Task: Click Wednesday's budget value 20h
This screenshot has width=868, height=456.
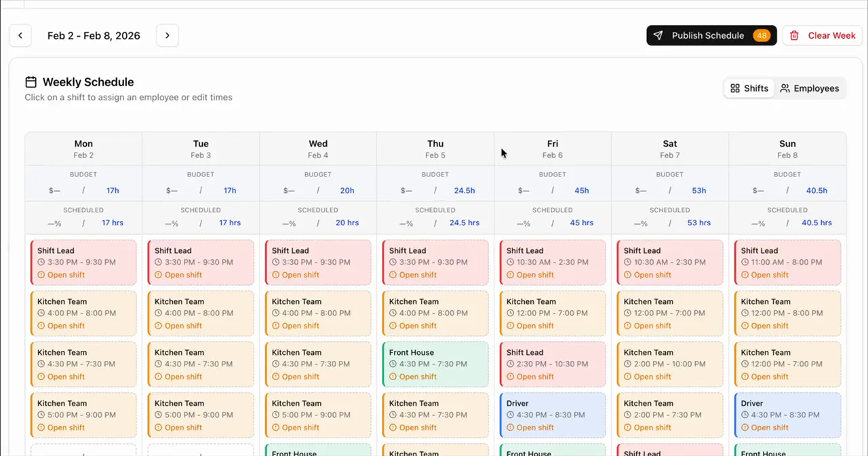Action: (x=347, y=191)
